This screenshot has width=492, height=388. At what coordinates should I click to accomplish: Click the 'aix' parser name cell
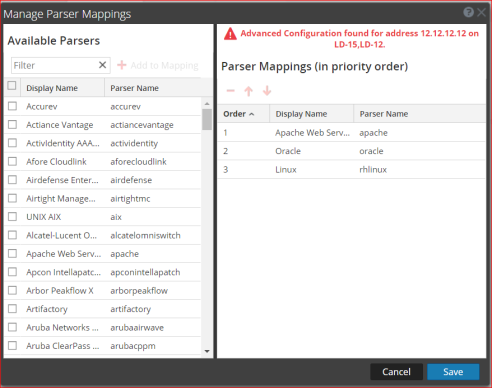[116, 217]
